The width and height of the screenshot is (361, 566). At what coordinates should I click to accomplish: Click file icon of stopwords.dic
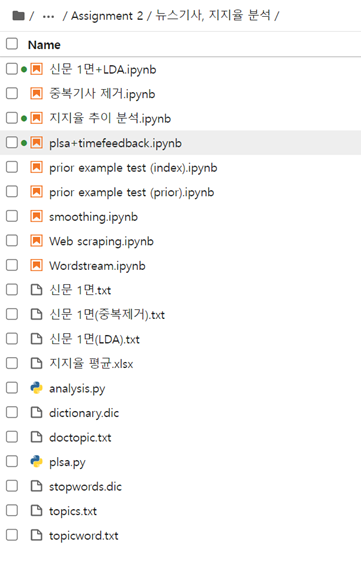[36, 486]
